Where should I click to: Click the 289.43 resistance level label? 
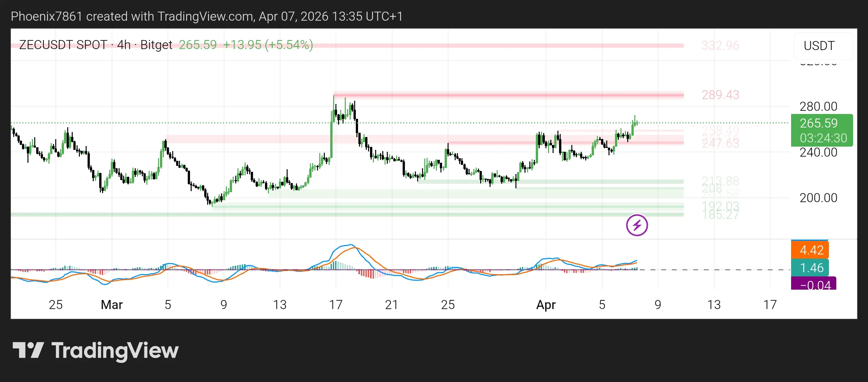click(720, 95)
